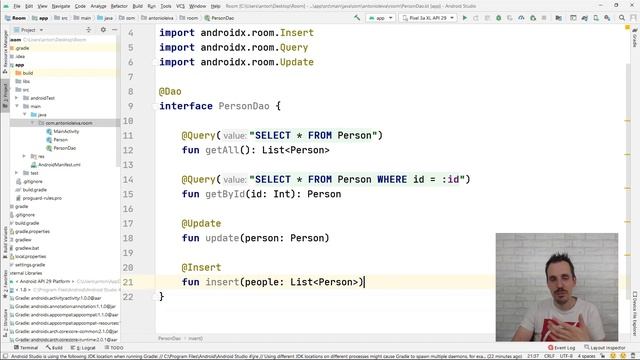Open the Analyze menu

coord(98,6)
